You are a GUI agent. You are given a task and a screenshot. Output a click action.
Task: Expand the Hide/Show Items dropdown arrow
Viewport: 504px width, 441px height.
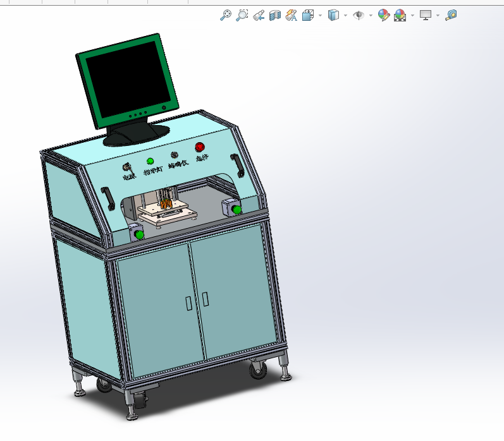pyautogui.click(x=371, y=15)
